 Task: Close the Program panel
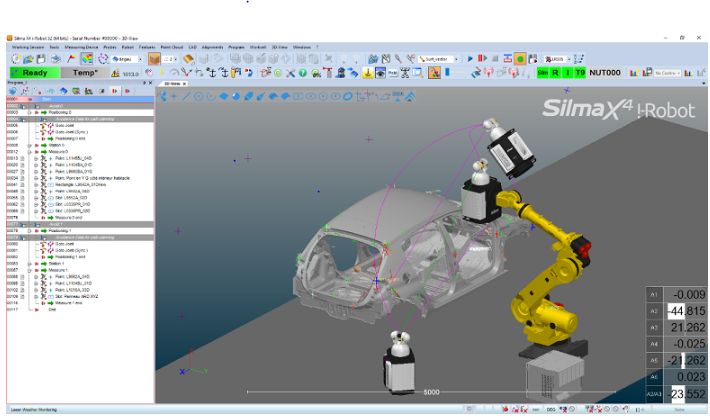151,83
